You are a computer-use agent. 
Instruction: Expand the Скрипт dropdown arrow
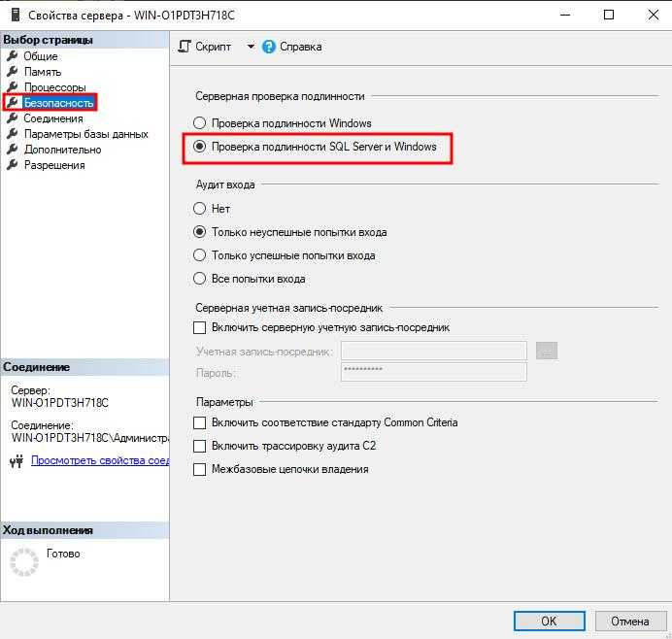click(x=251, y=47)
